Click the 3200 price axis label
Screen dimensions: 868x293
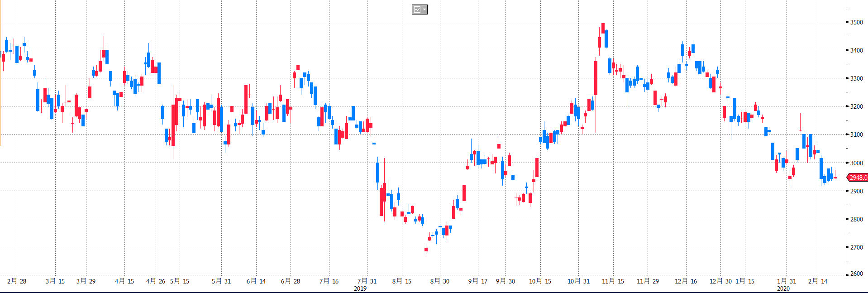(x=856, y=106)
